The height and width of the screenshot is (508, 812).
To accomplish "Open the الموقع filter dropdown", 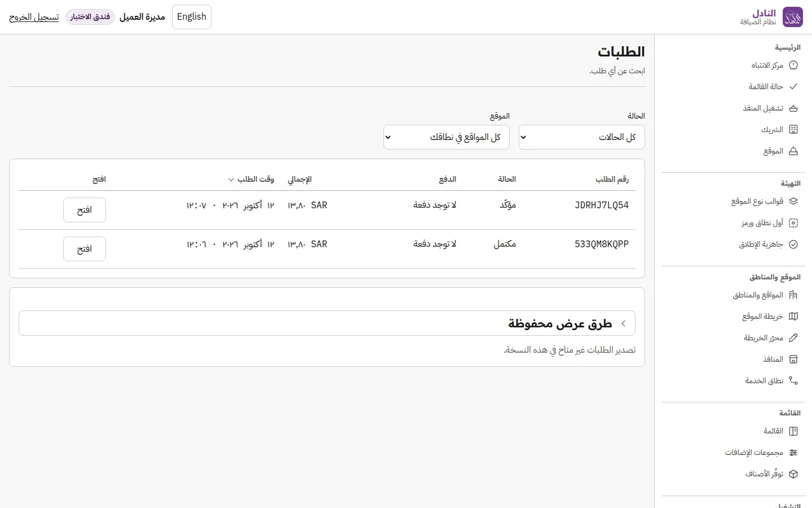I will coord(446,137).
